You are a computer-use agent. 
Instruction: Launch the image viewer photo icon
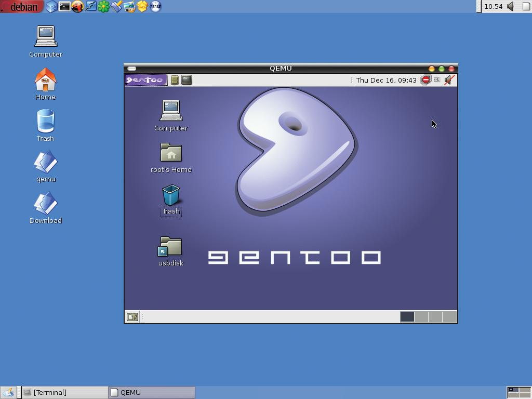(x=129, y=6)
